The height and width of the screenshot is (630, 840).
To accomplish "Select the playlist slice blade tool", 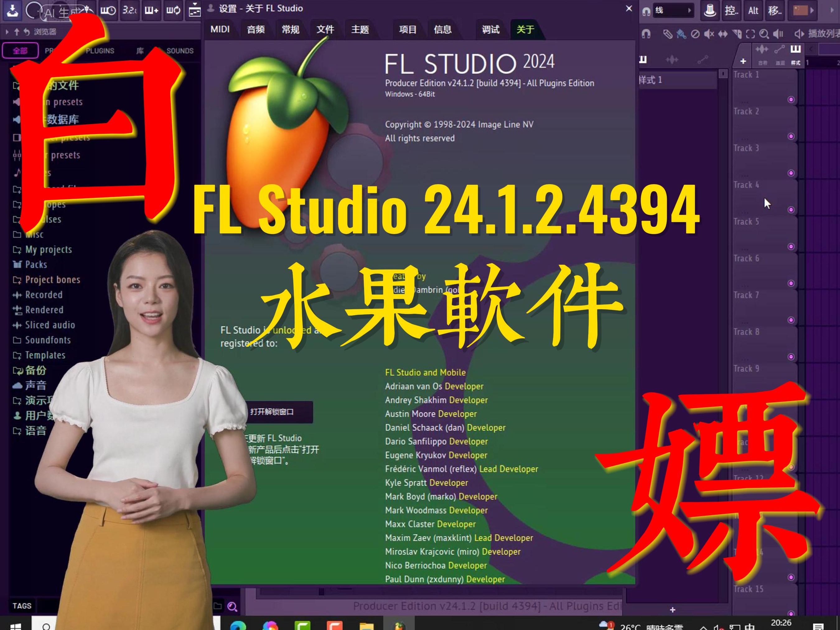I will click(737, 34).
